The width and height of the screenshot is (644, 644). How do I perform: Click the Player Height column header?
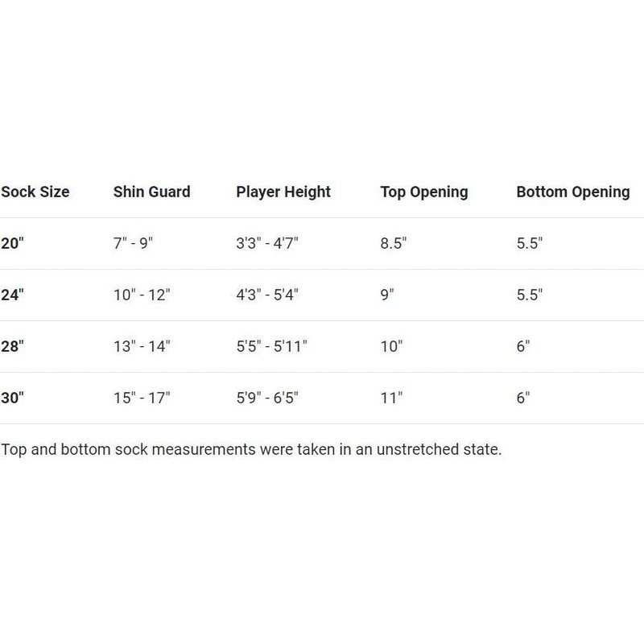(283, 192)
